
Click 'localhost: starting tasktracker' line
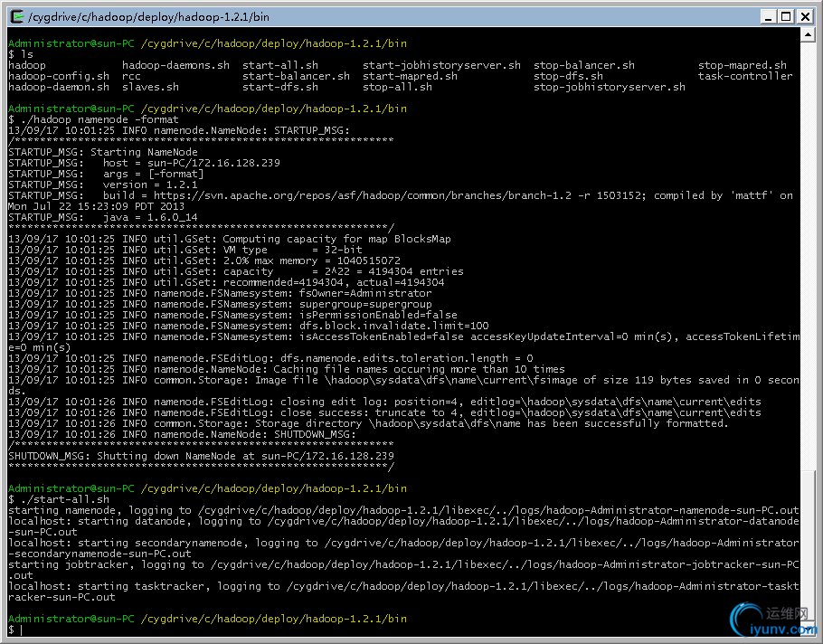403,592
